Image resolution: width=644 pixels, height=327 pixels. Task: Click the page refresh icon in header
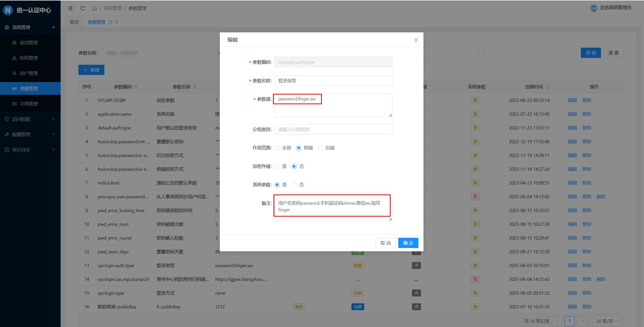83,8
